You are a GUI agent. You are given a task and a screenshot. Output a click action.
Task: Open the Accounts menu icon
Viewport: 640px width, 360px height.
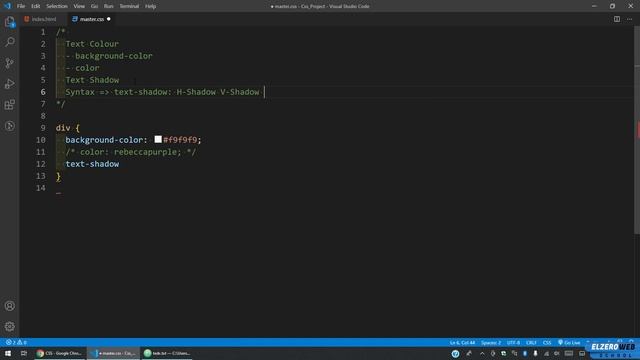pos(10,306)
